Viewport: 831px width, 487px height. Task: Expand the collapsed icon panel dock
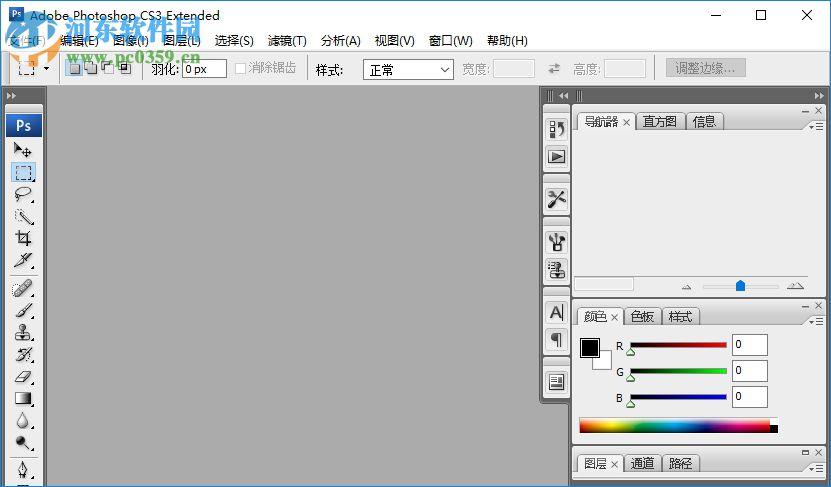click(x=563, y=96)
